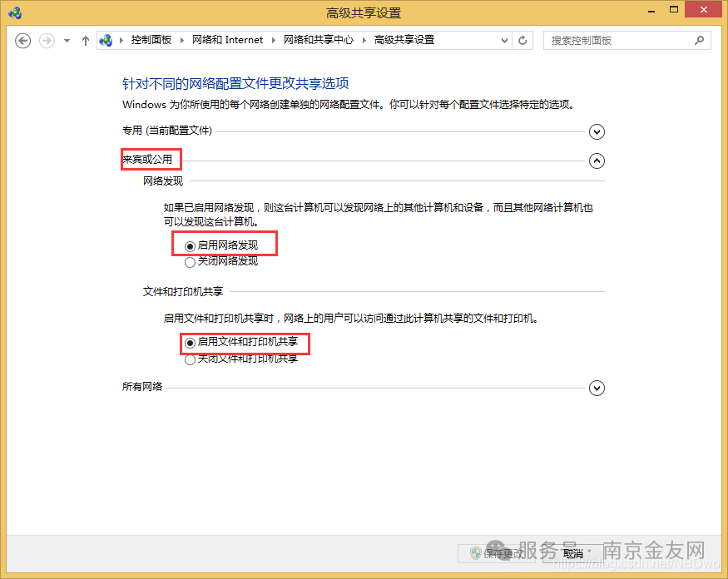Open the address bar dropdown

503,40
